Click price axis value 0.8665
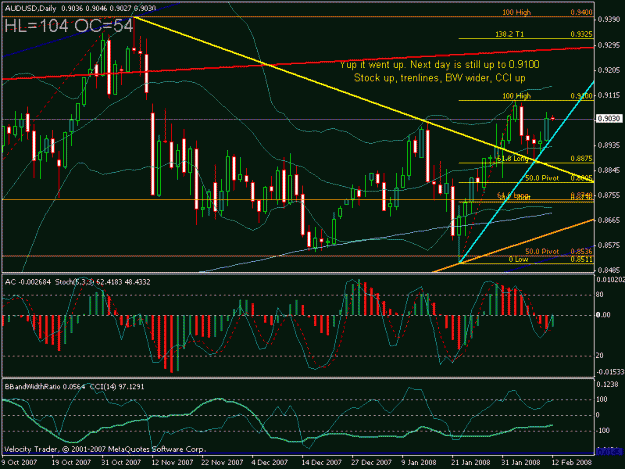This screenshot has width=625, height=469. pyautogui.click(x=610, y=220)
